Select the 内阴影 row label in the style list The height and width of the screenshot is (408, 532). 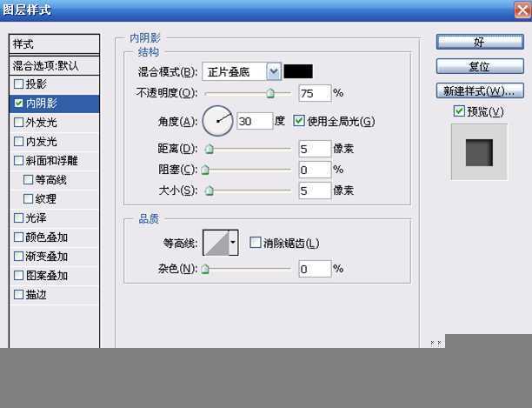point(42,104)
